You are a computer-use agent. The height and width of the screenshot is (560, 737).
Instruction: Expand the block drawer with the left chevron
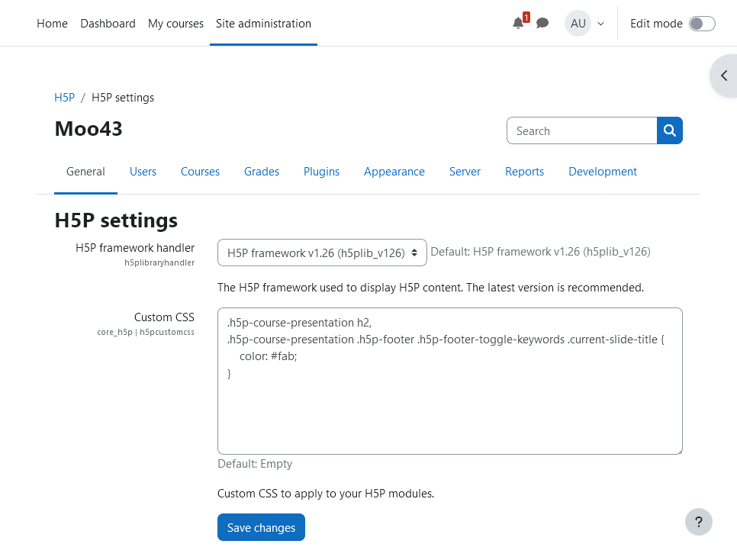coord(724,76)
